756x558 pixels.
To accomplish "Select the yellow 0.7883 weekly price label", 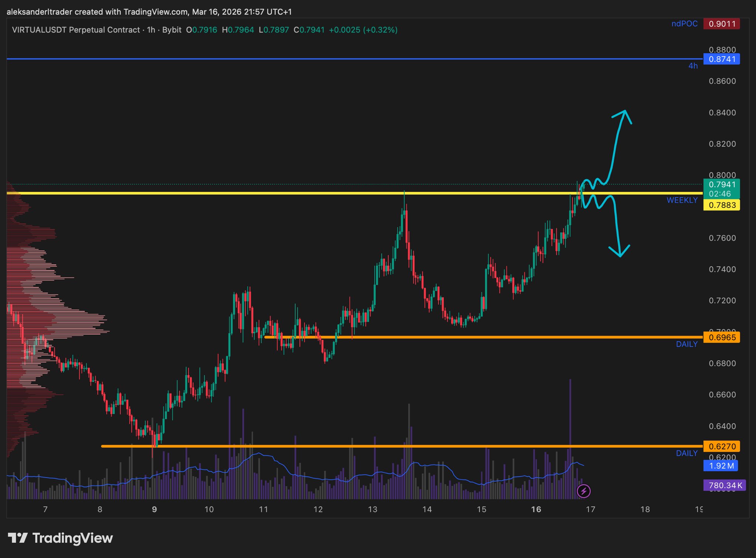I will pos(721,205).
